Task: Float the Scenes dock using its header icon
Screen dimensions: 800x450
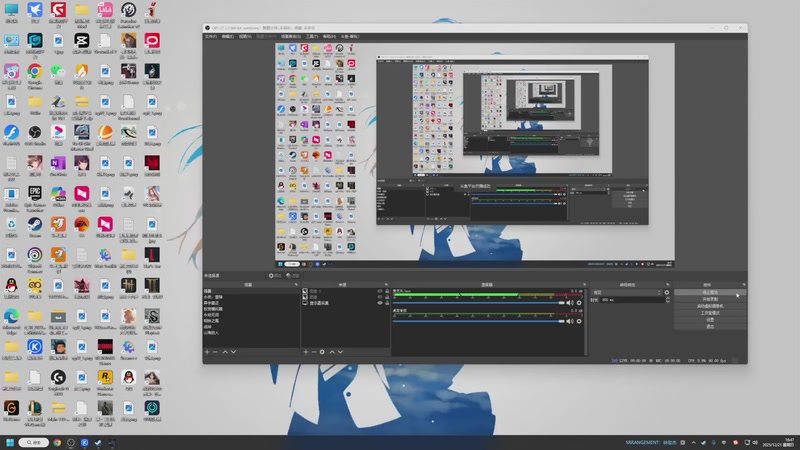Action: tap(296, 285)
